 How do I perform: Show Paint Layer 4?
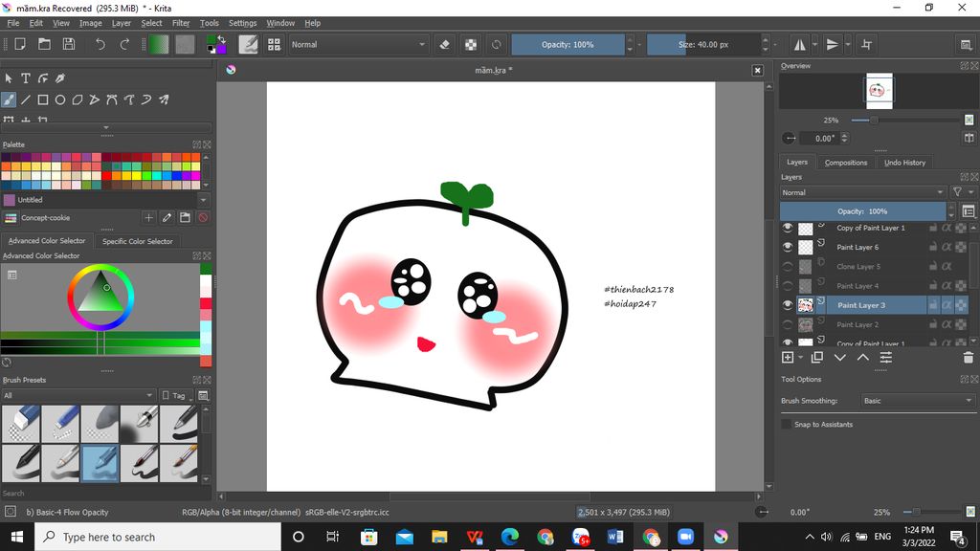788,286
